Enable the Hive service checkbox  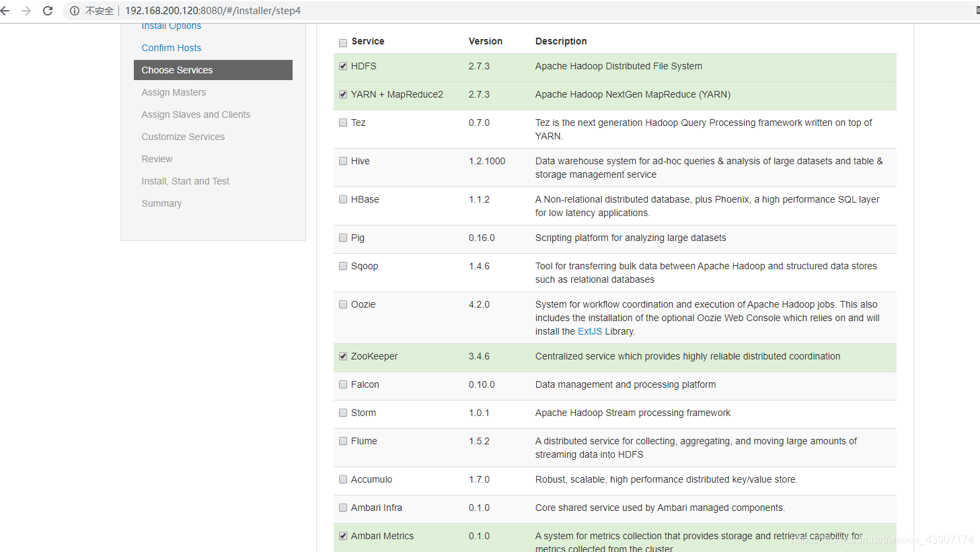tap(343, 161)
